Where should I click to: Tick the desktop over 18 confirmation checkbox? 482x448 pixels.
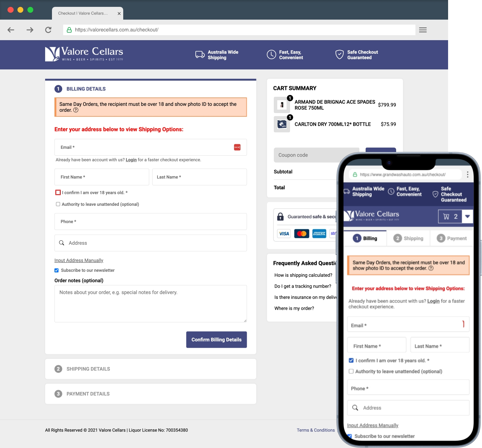pos(58,192)
